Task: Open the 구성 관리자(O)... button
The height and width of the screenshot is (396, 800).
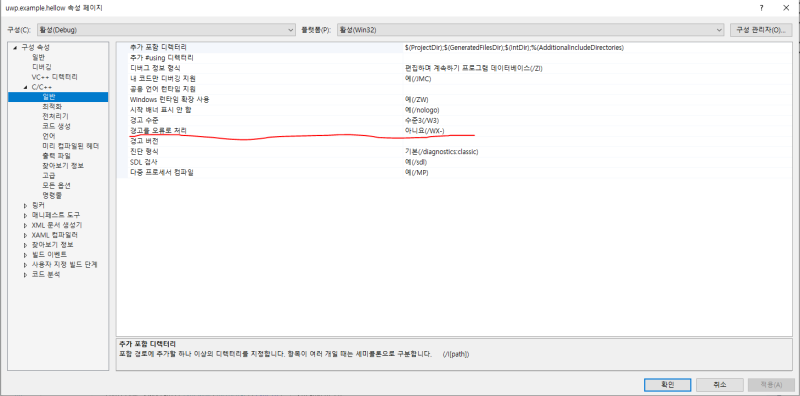Action: 760,30
